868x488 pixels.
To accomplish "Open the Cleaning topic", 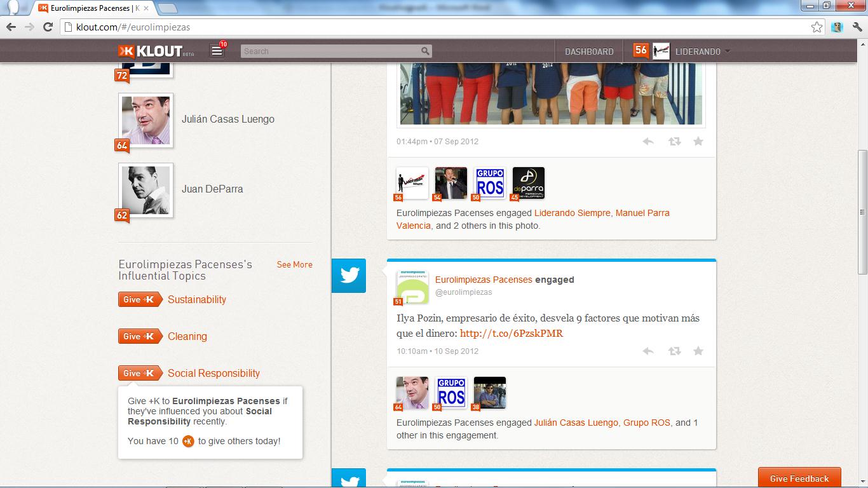I will coord(187,336).
